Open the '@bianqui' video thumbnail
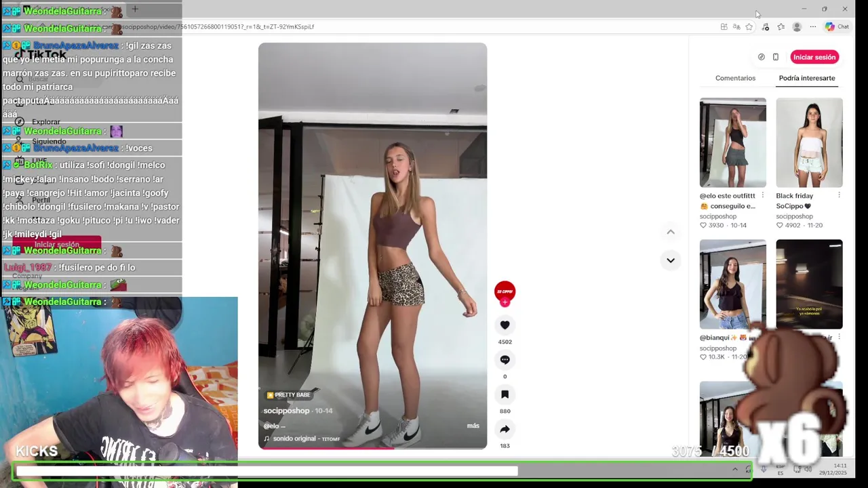The image size is (868, 488). [x=733, y=284]
